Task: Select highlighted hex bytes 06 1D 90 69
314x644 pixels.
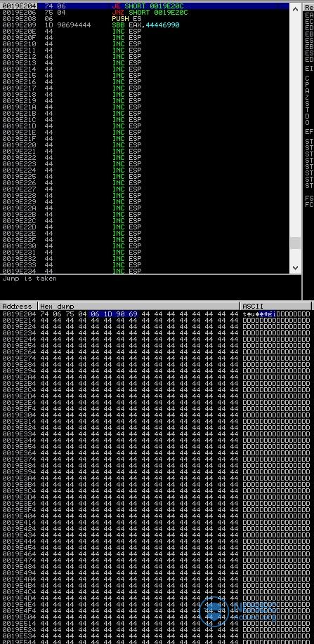Action: (x=114, y=314)
